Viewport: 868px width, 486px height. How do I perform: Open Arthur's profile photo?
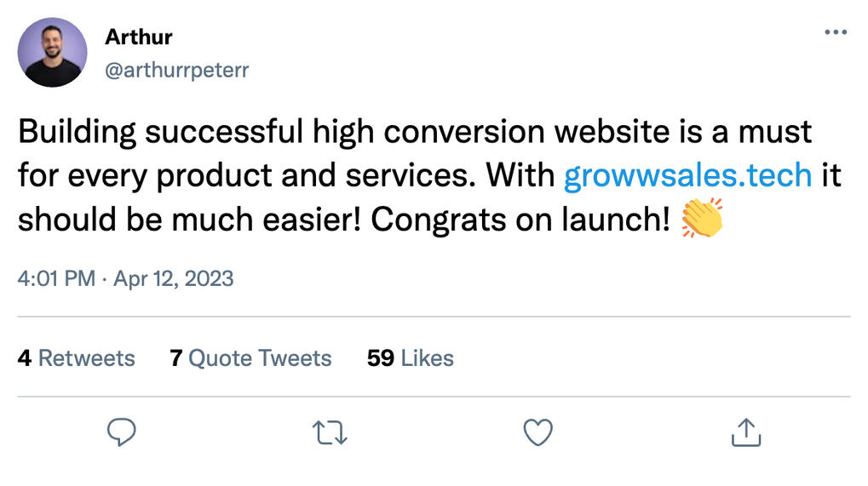click(53, 53)
